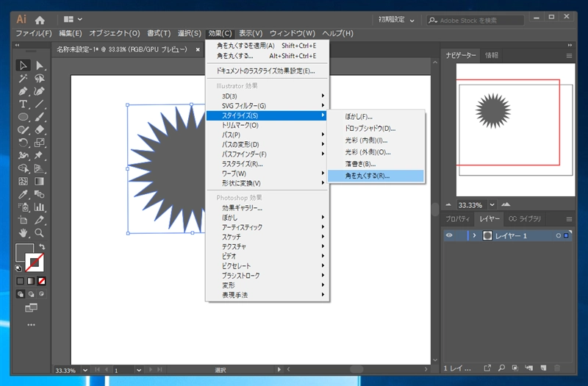Select the Slice tool
The image size is (588, 386).
pos(40,220)
